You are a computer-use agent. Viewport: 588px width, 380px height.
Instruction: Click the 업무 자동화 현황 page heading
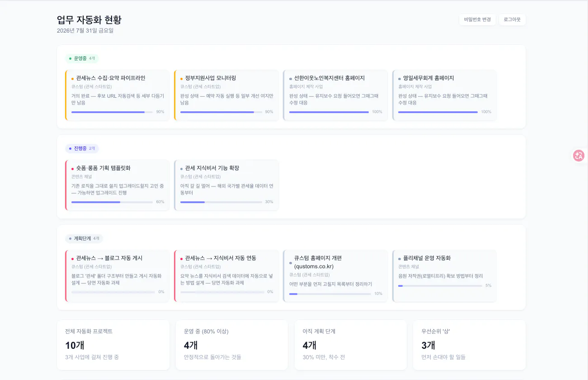tap(89, 20)
